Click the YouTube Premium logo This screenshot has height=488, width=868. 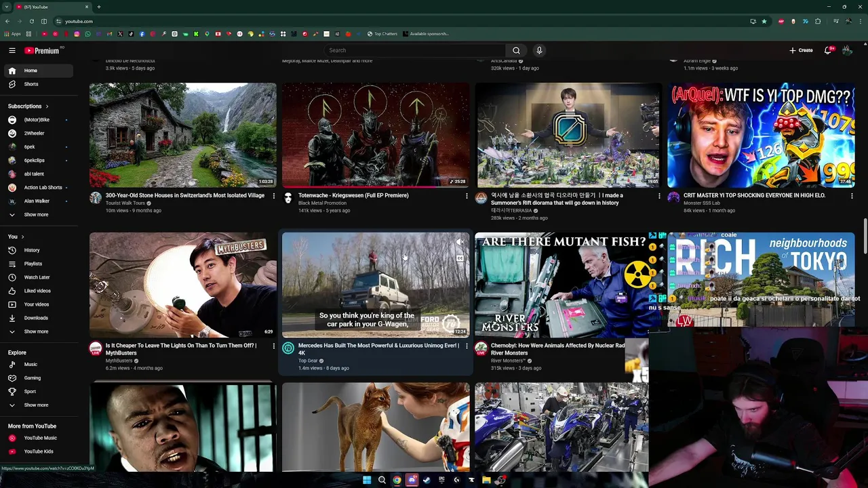tap(42, 50)
